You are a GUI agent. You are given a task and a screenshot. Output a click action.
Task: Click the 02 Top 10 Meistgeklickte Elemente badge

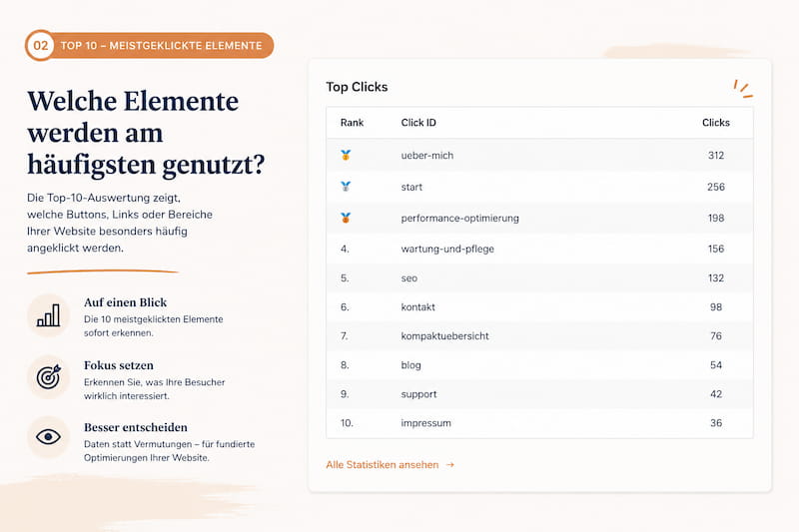tap(149, 45)
